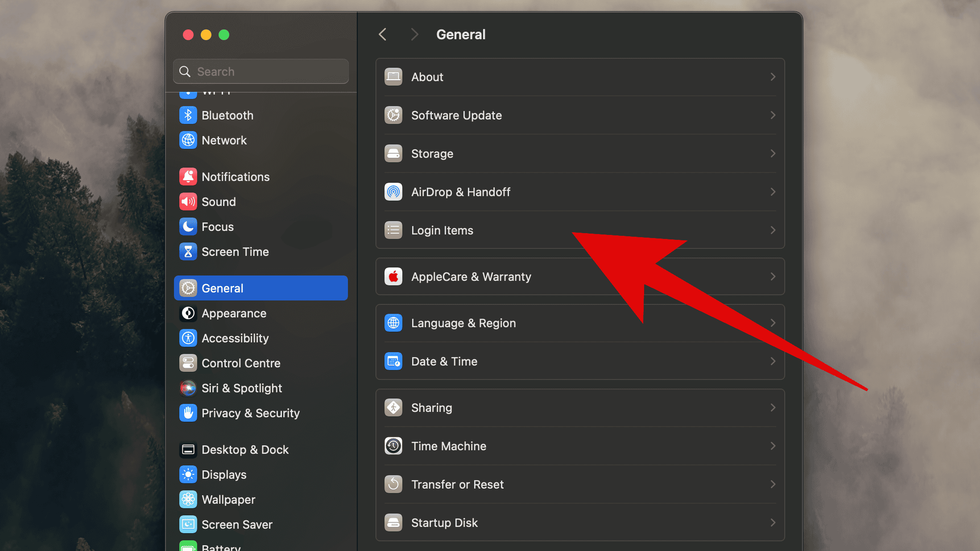Image resolution: width=980 pixels, height=551 pixels.
Task: Switch to Desktop & Dock settings
Action: pyautogui.click(x=245, y=450)
